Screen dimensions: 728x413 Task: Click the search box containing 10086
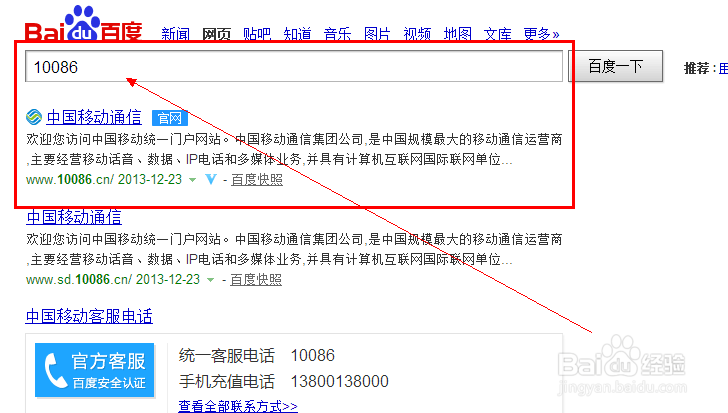tap(294, 67)
